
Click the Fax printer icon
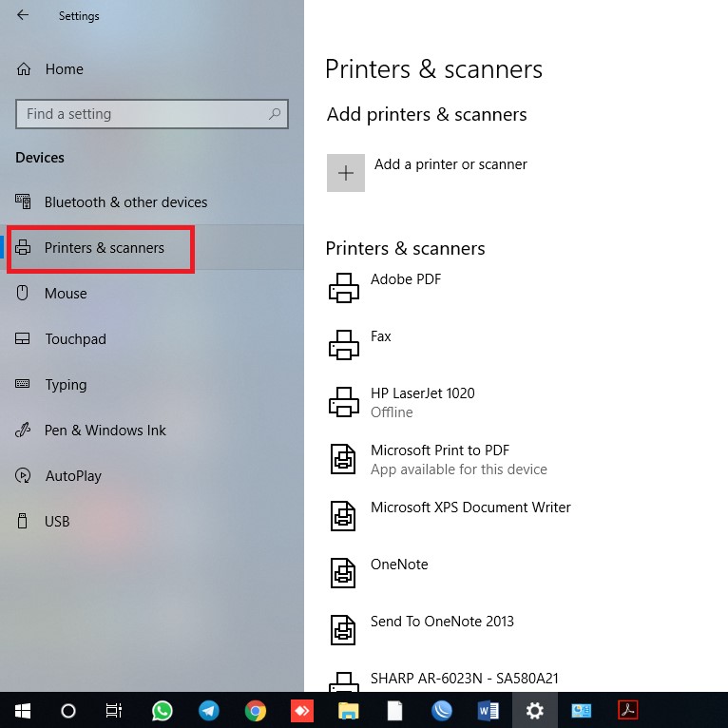[x=344, y=345]
